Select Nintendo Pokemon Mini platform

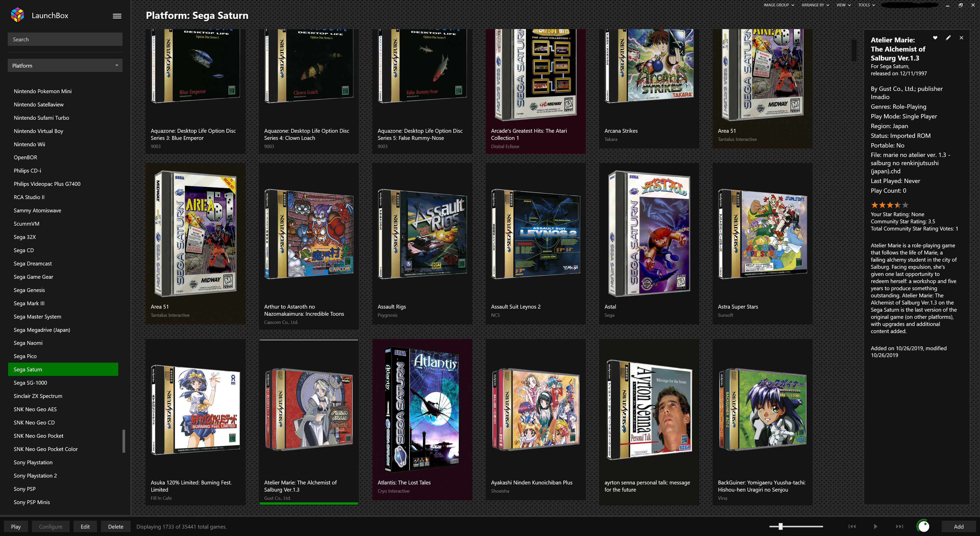pyautogui.click(x=43, y=91)
